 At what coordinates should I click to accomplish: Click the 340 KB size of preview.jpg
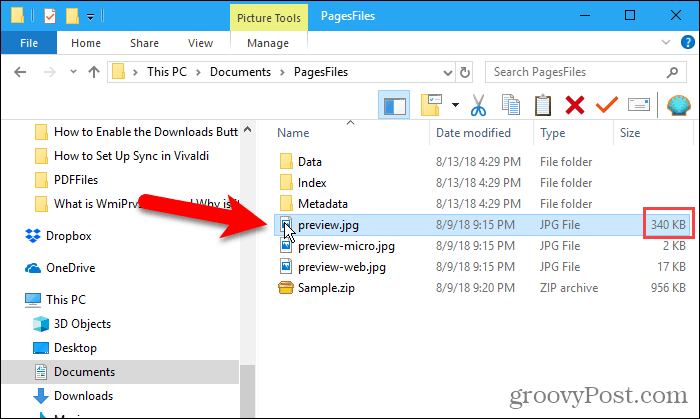coord(668,224)
